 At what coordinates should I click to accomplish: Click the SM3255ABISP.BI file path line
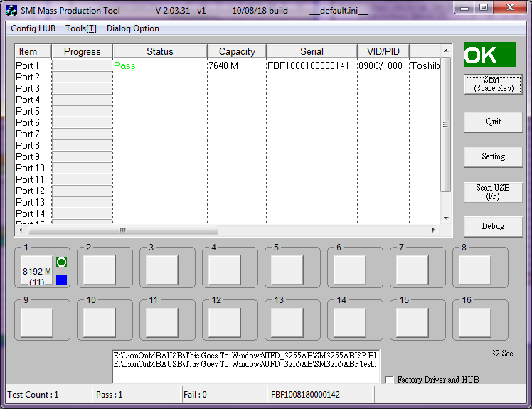(245, 356)
